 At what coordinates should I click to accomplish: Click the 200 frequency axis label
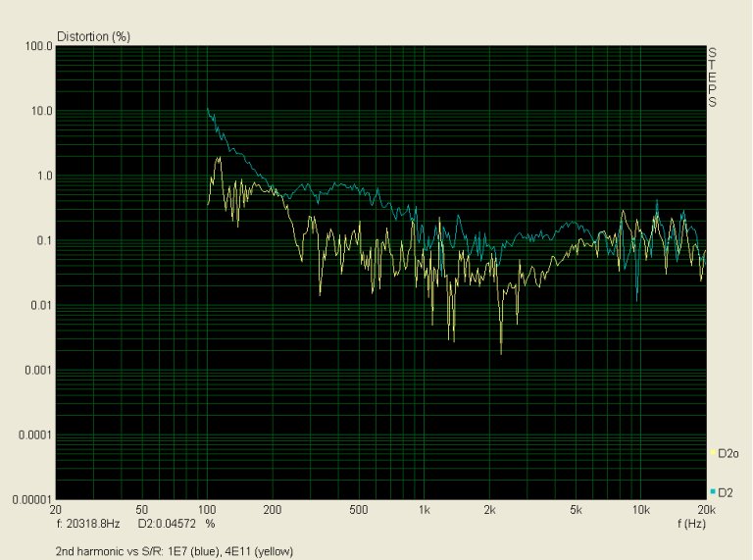point(273,510)
